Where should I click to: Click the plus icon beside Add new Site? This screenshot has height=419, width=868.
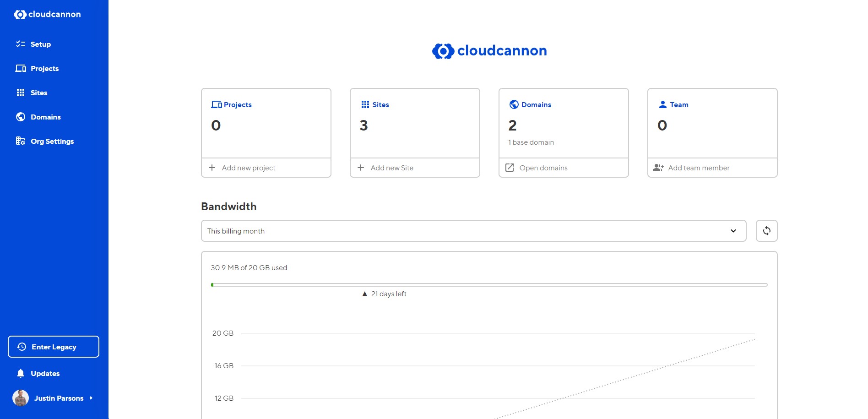[x=361, y=168]
